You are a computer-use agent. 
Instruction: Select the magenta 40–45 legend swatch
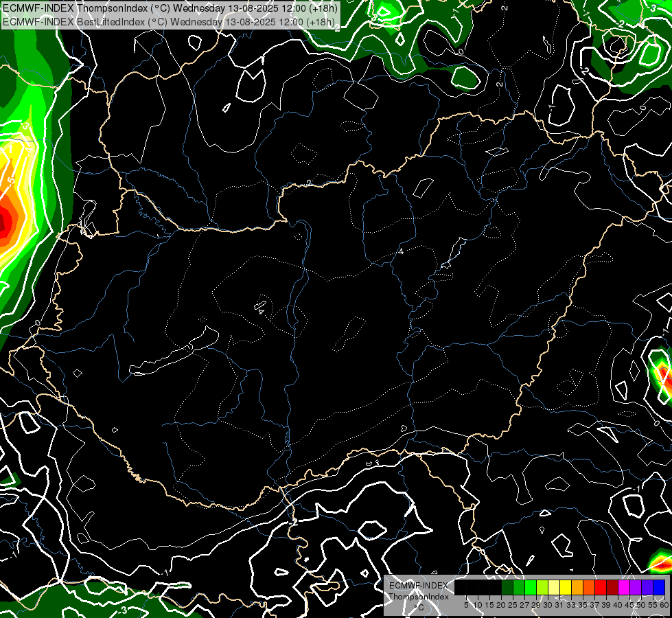pos(624,587)
